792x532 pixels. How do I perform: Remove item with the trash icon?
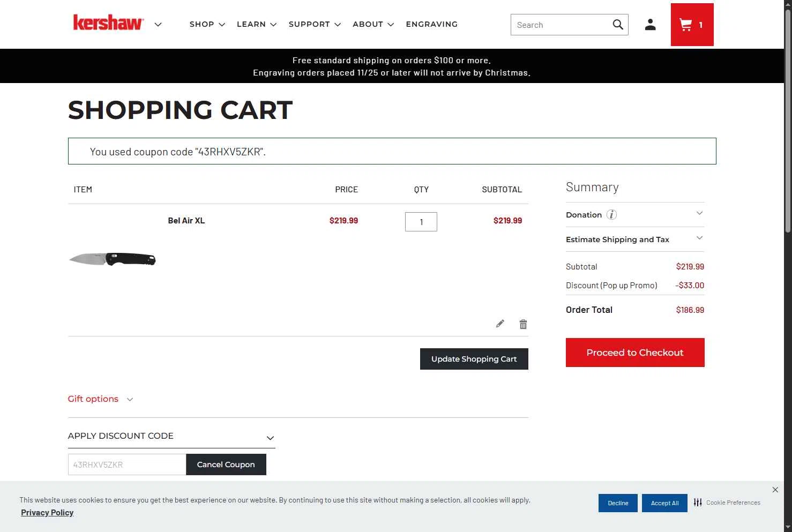tap(523, 324)
